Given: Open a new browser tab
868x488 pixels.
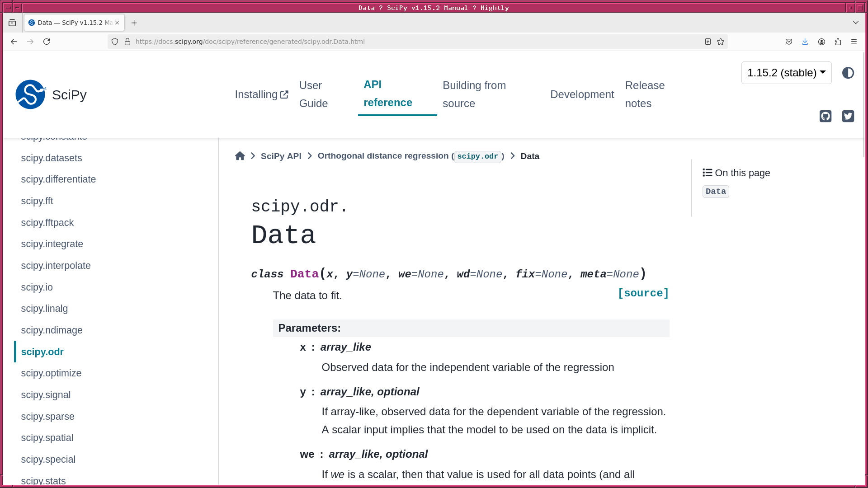Looking at the screenshot, I should (134, 23).
